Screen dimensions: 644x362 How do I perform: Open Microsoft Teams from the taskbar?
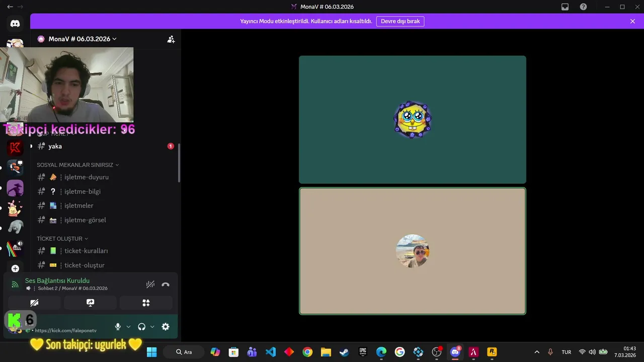(252, 352)
